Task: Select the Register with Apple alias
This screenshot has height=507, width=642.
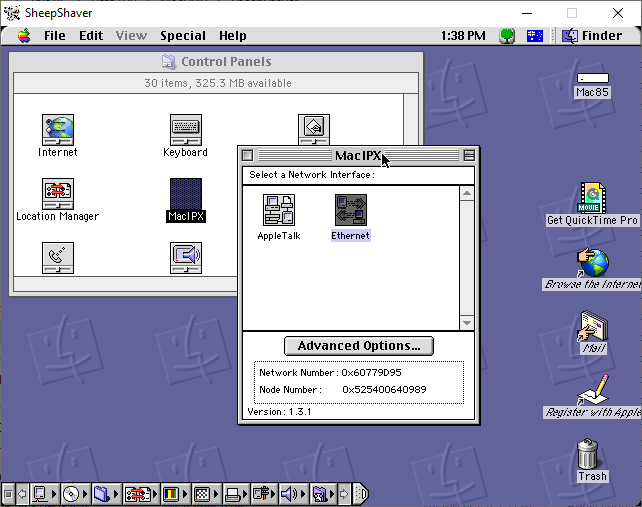Action: (592, 390)
